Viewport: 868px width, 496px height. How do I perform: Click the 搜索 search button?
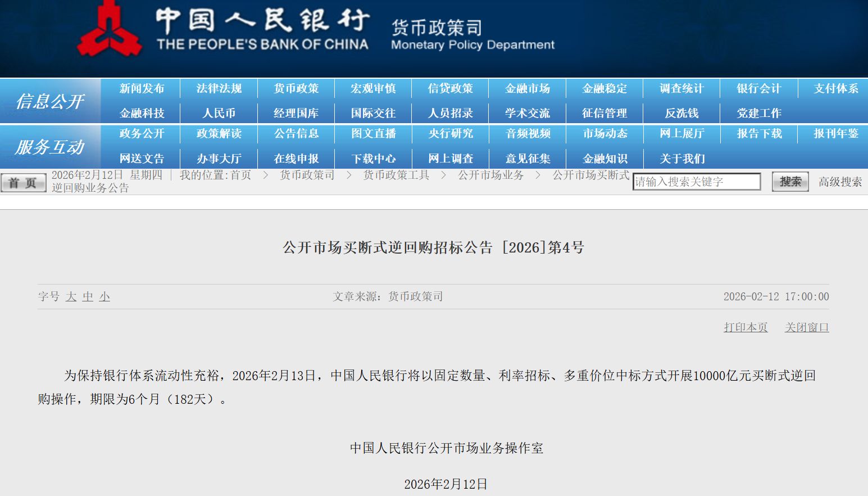(789, 181)
